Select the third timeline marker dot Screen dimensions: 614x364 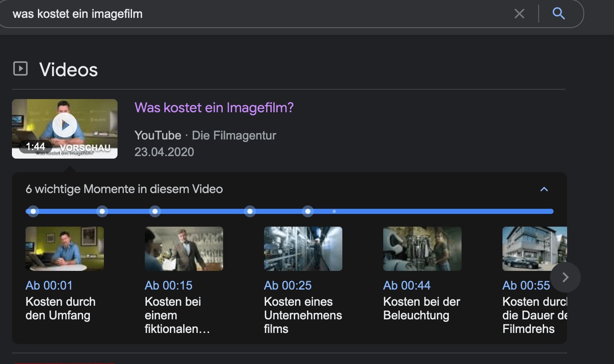pyautogui.click(x=155, y=211)
